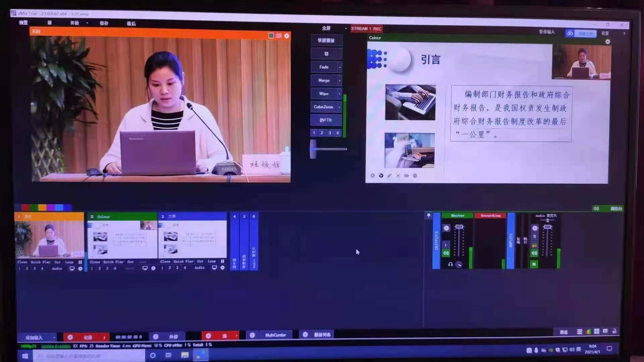
Task: Expand the Add Input dropdown arrow
Action: pos(54,338)
